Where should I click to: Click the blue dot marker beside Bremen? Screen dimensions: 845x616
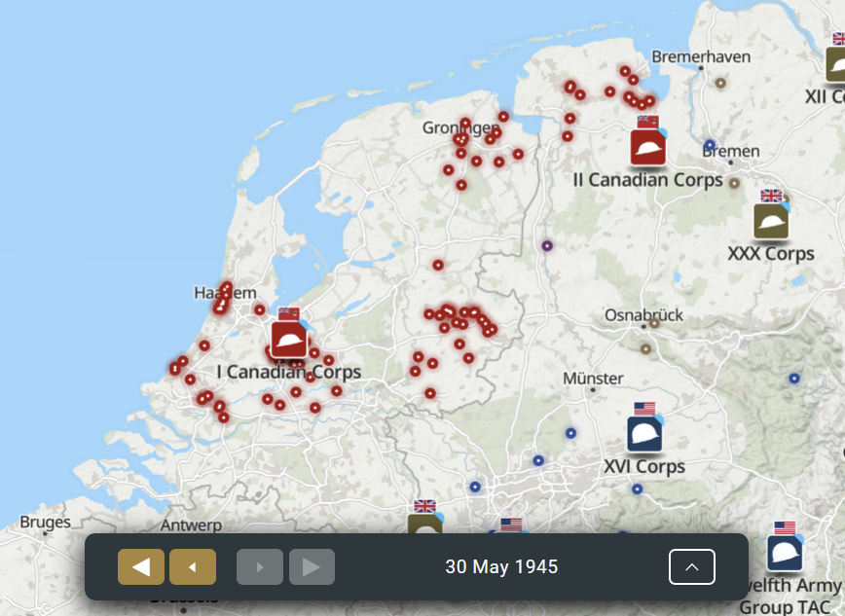710,145
